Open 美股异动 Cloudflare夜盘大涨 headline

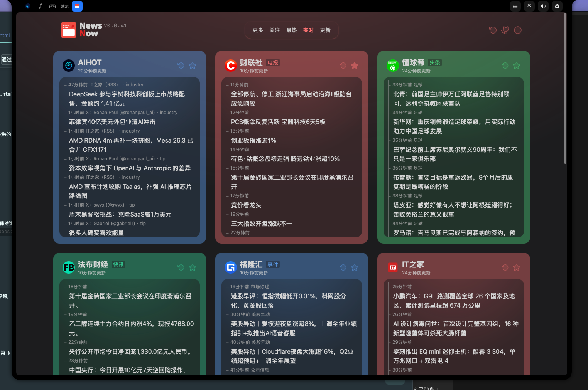(292, 356)
